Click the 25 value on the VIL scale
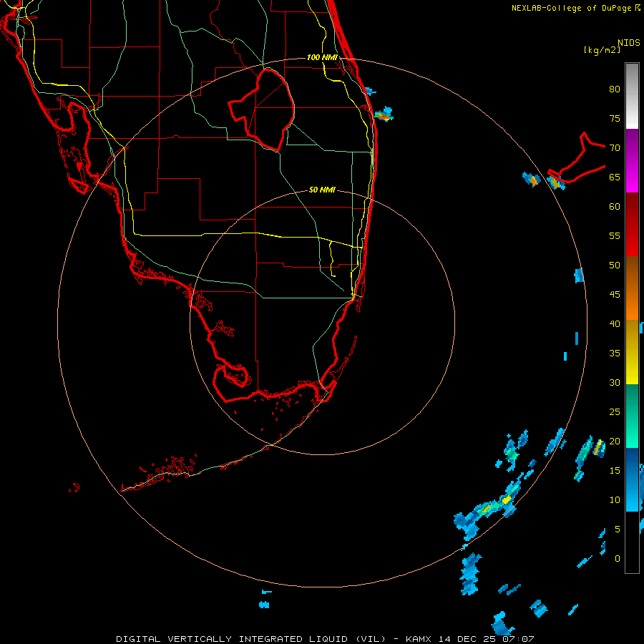The image size is (644, 644). 615,411
